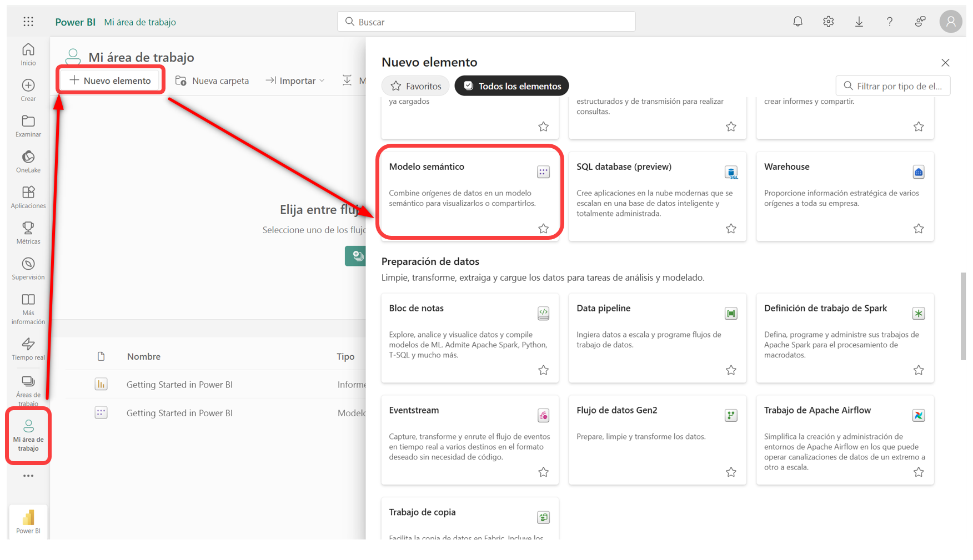The width and height of the screenshot is (973, 560).
Task: Select Mi área de trabajo sidebar item
Action: 28,436
